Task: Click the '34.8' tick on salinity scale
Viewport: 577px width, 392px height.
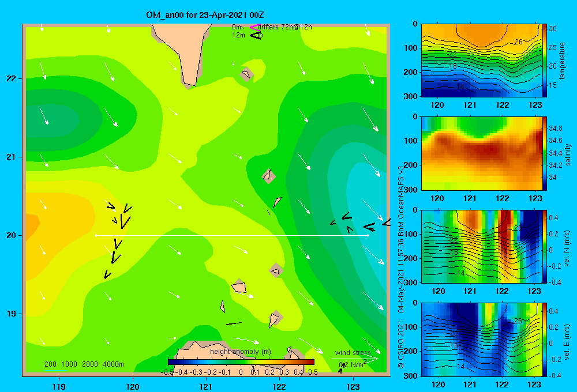Action: pyautogui.click(x=555, y=129)
